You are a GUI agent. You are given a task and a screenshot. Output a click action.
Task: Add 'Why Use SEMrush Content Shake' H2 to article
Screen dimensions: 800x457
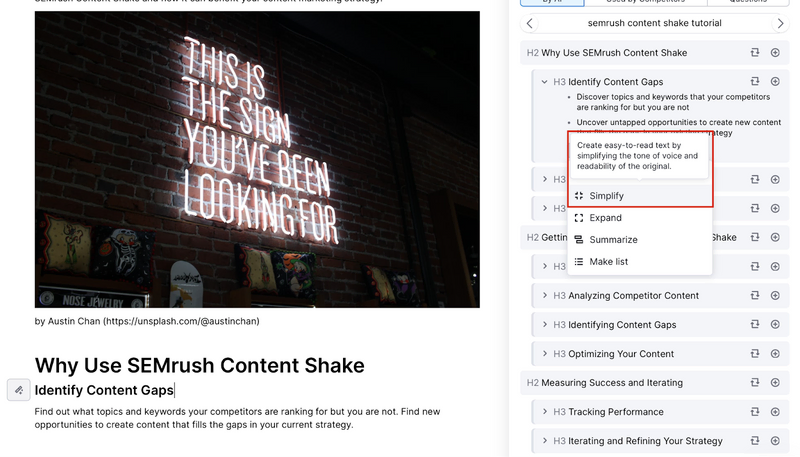coord(775,53)
